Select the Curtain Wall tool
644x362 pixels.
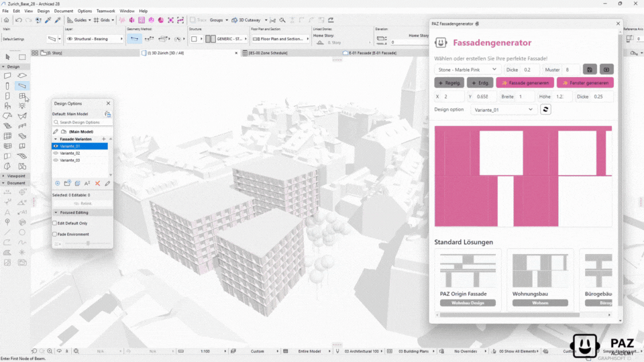click(x=7, y=136)
